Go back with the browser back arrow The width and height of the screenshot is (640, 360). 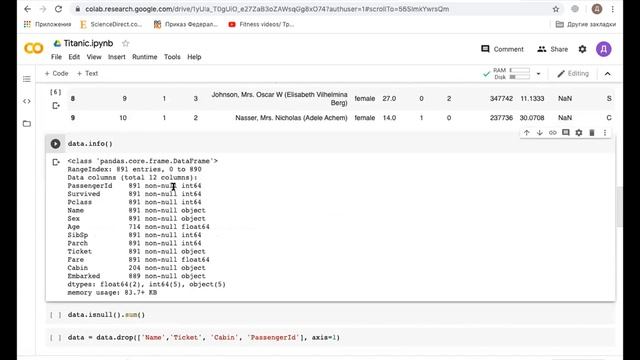pyautogui.click(x=27, y=9)
